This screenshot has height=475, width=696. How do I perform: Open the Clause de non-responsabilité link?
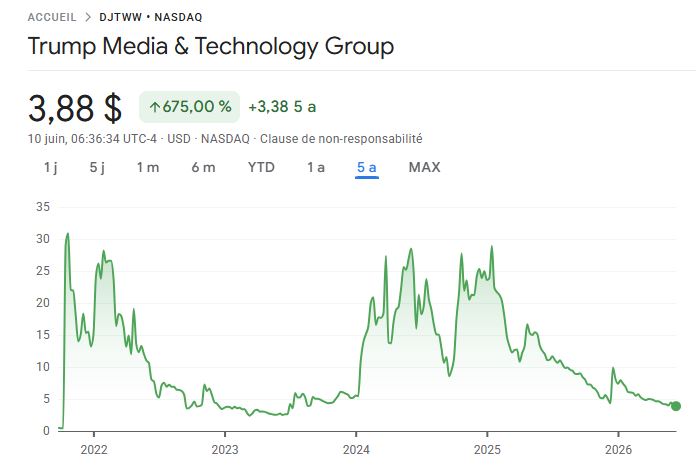point(341,139)
